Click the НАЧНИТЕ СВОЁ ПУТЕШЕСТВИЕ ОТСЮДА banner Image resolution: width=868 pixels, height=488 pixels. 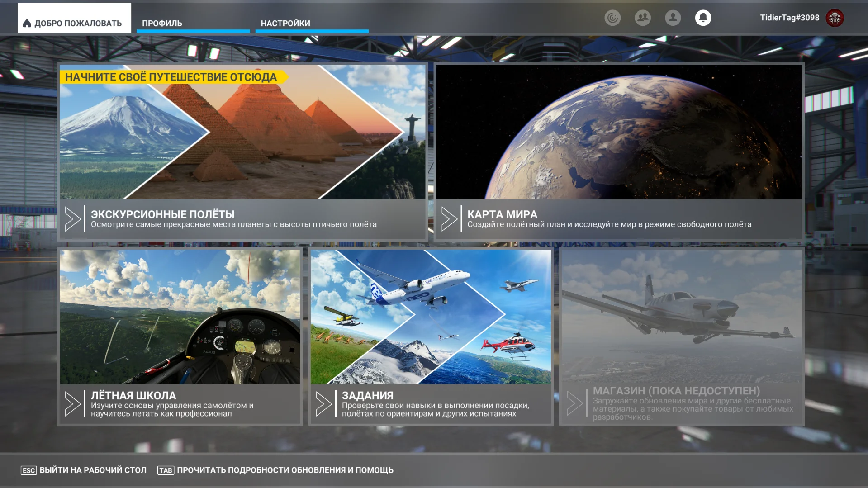tap(174, 77)
